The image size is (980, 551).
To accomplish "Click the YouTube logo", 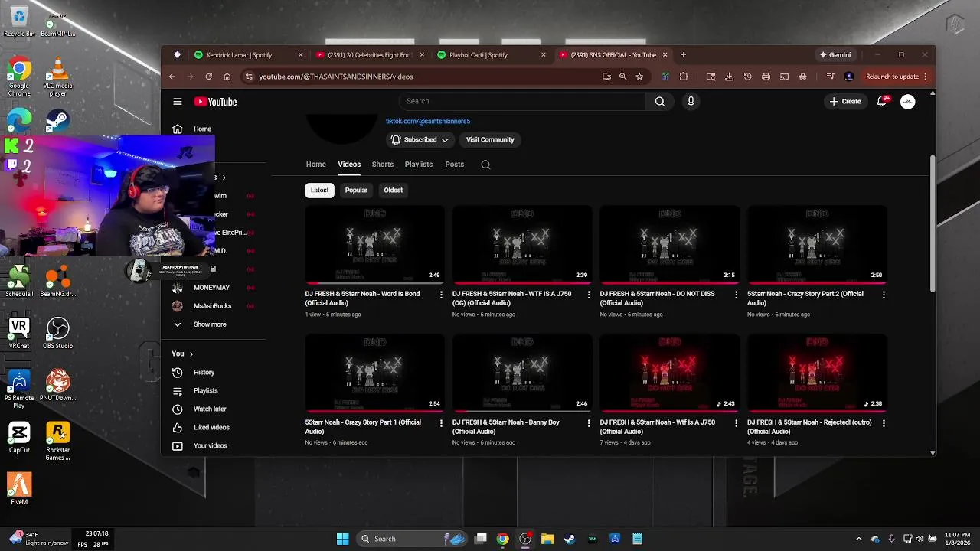I will [x=215, y=102].
